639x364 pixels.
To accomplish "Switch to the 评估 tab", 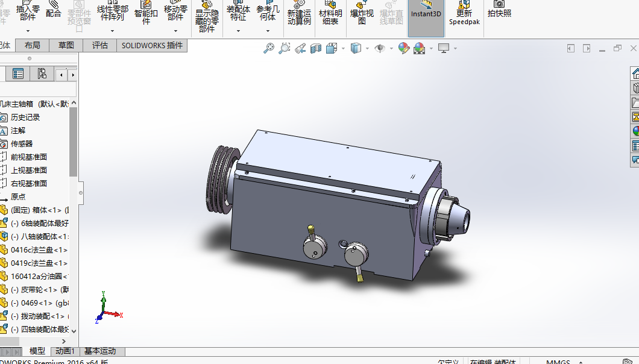I will (100, 45).
